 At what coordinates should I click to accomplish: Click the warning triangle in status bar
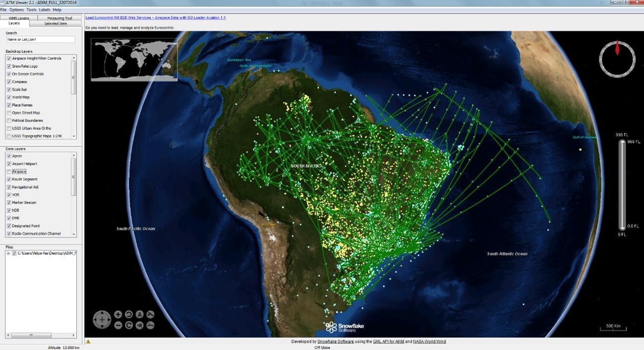tap(88, 342)
